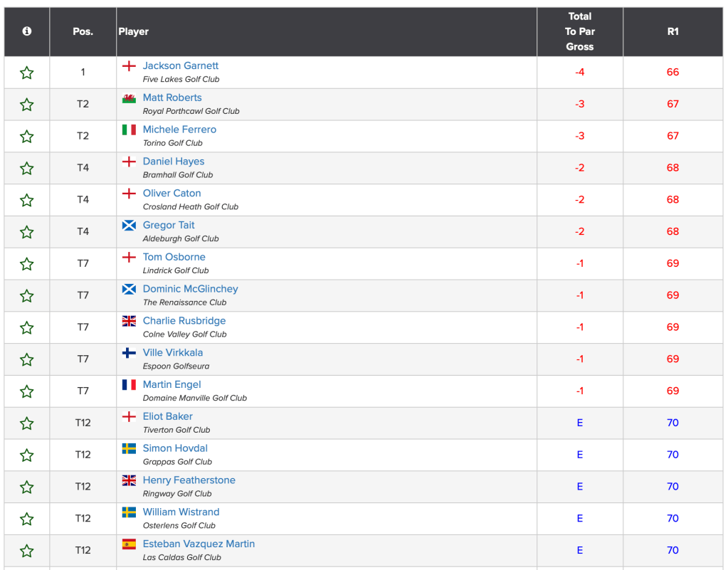Screen dimensions: 728x570
Task: Click the star icon beside Daniel Hayes
Action: [27, 169]
